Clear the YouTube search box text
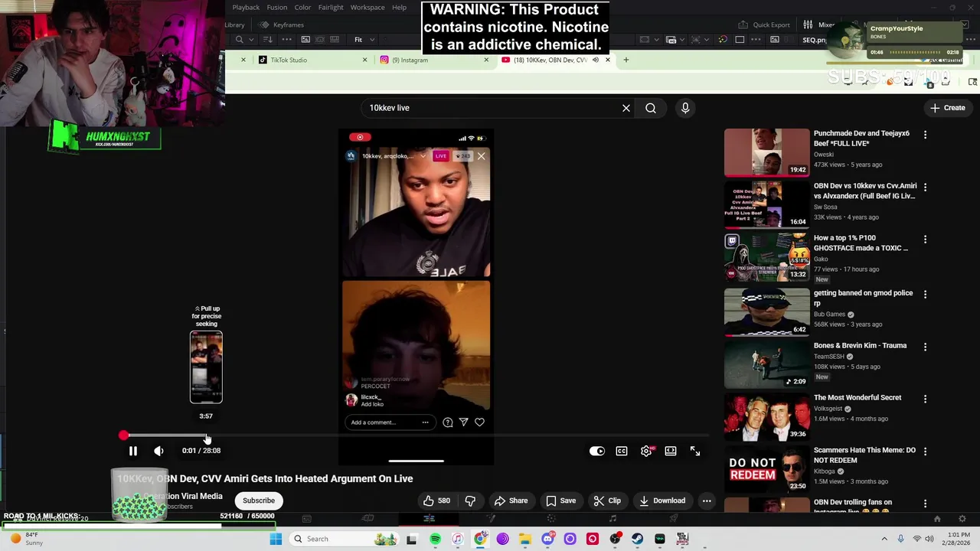 (x=626, y=108)
